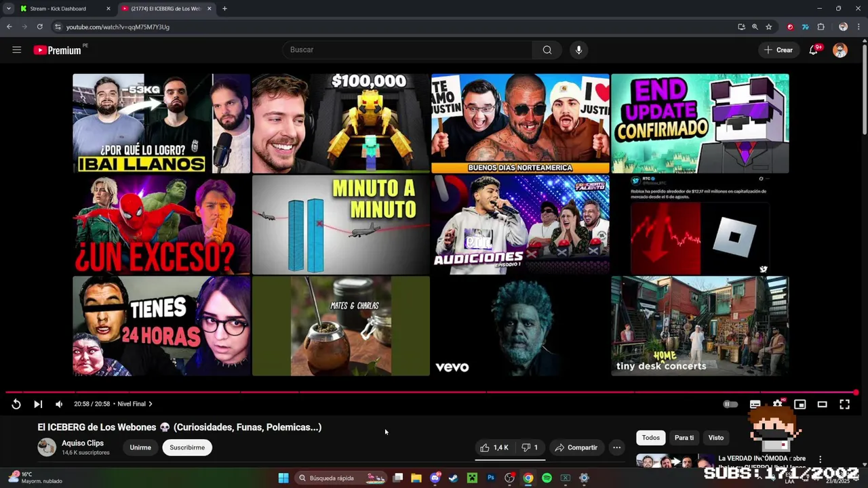Viewport: 868px width, 488px height.
Task: Open the ¿UN EXCESO? suggested video
Action: (161, 224)
